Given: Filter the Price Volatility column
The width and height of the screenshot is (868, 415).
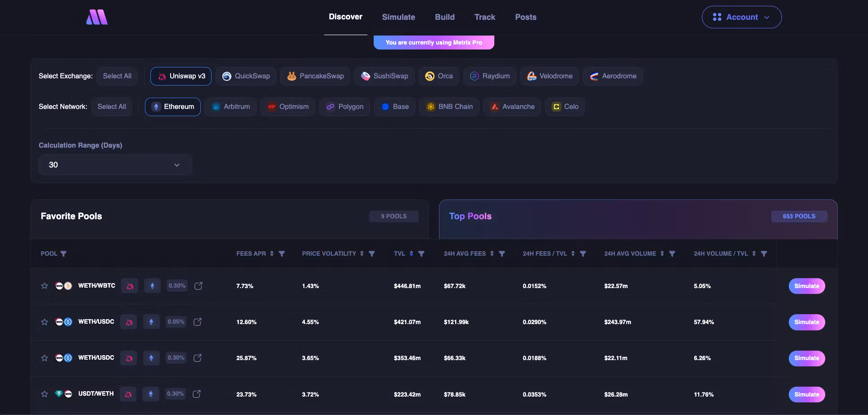Looking at the screenshot, I should [x=372, y=254].
